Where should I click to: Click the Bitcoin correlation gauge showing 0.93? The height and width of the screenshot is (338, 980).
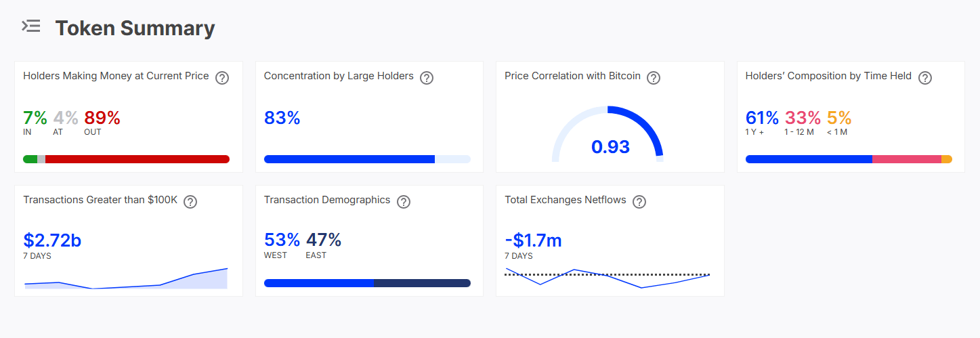click(x=608, y=134)
